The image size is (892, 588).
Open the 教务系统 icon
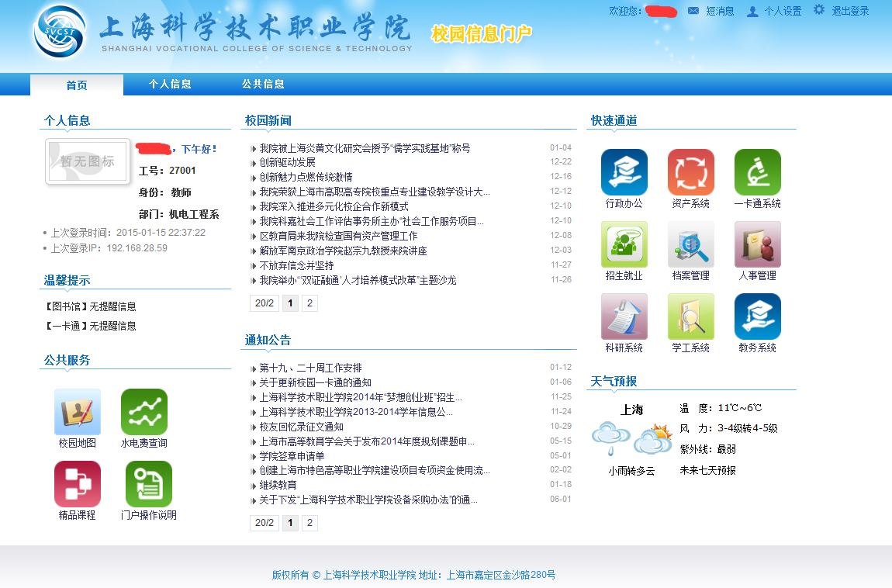click(x=757, y=316)
